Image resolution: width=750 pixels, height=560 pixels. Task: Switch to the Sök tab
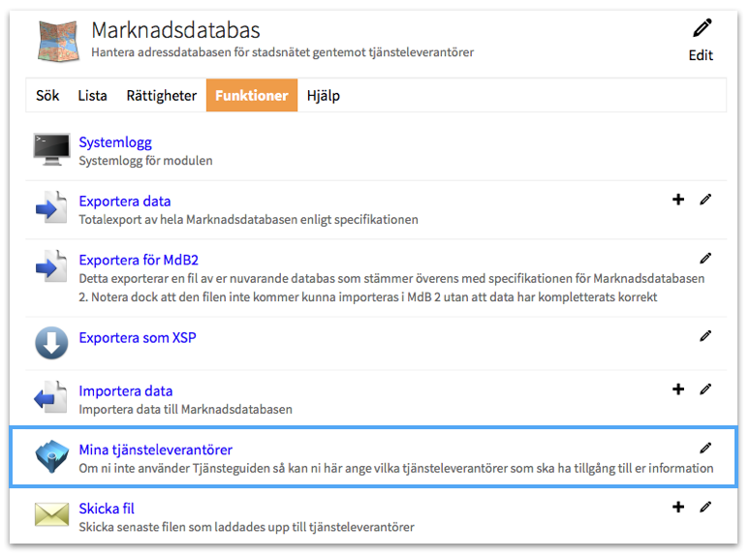click(47, 96)
